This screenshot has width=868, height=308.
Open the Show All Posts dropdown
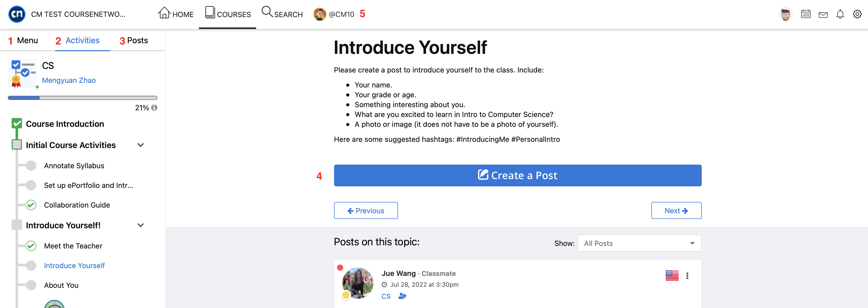(639, 243)
